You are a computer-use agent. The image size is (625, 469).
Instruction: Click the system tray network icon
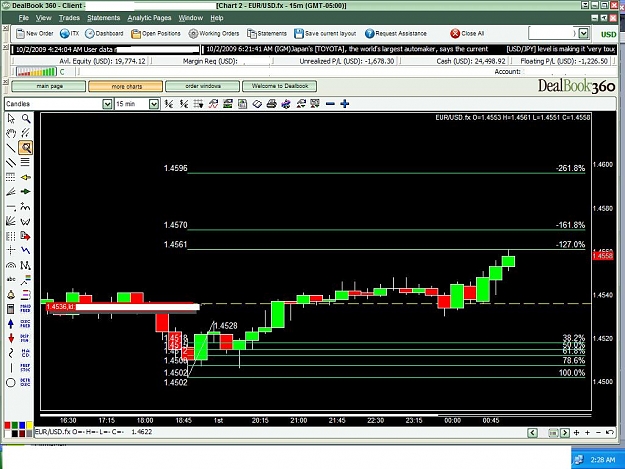point(578,460)
